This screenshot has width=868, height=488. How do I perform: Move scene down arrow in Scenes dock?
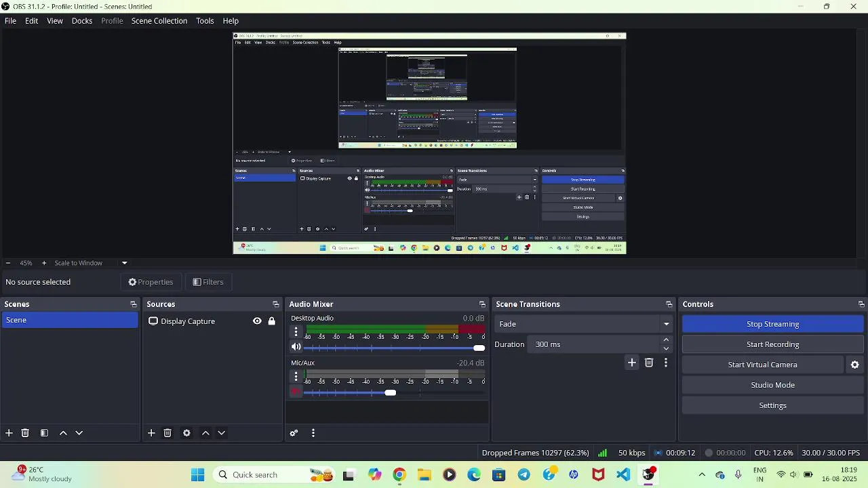[x=79, y=433]
